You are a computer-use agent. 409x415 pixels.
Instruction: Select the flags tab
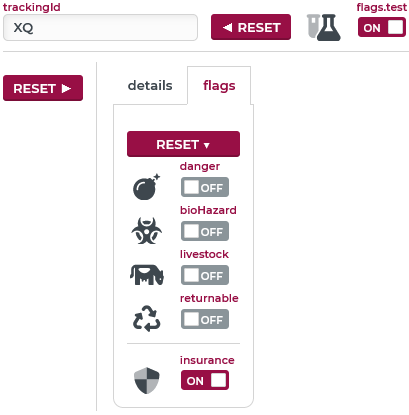pos(219,86)
